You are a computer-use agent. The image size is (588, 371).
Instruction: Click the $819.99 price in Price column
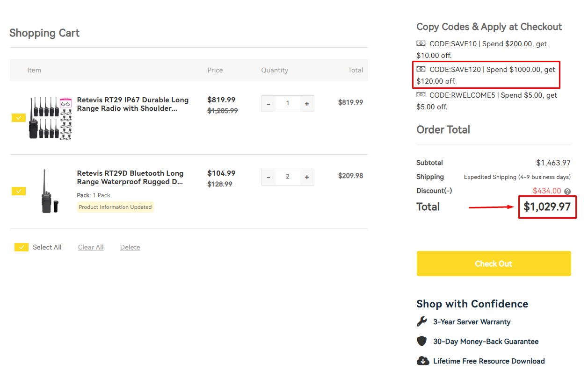click(221, 100)
